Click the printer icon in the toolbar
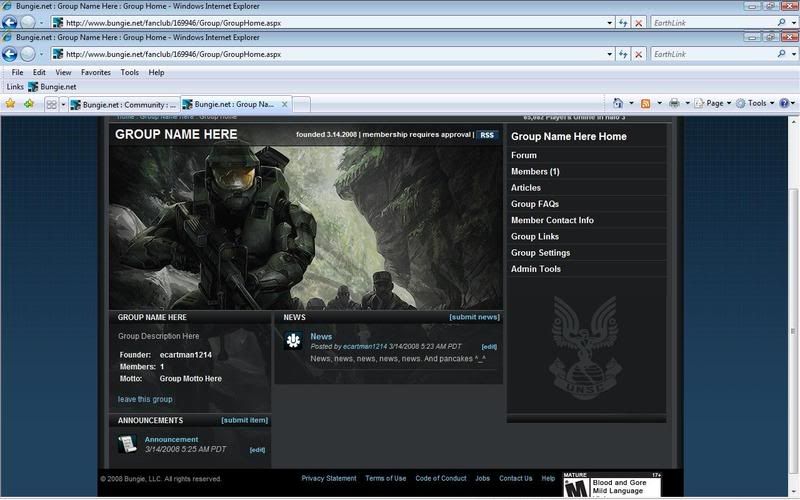The image size is (800, 500). click(675, 103)
